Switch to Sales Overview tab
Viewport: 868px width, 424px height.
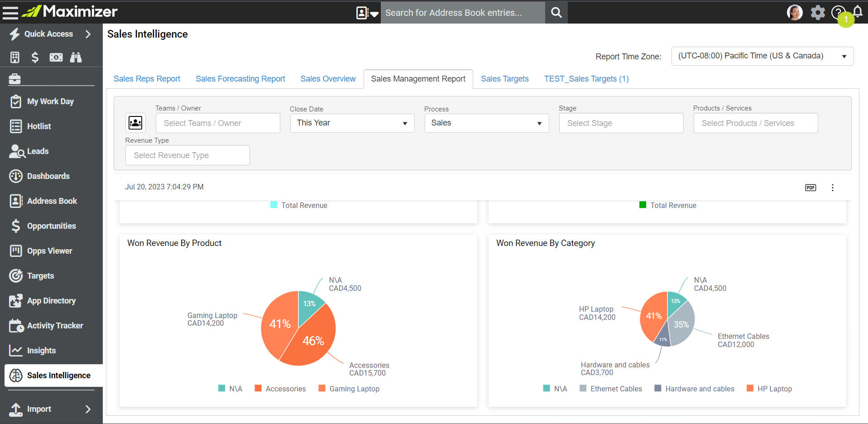click(x=328, y=79)
